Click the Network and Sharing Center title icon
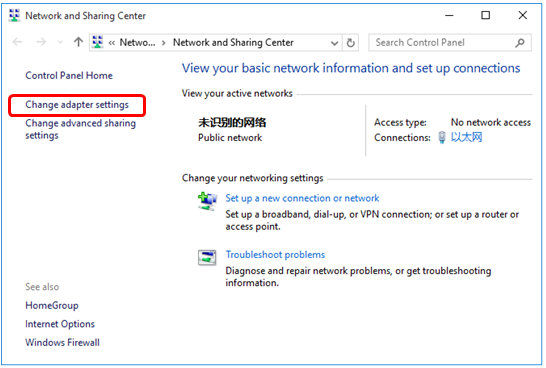Viewport: 546px width, 368px height. [x=14, y=15]
